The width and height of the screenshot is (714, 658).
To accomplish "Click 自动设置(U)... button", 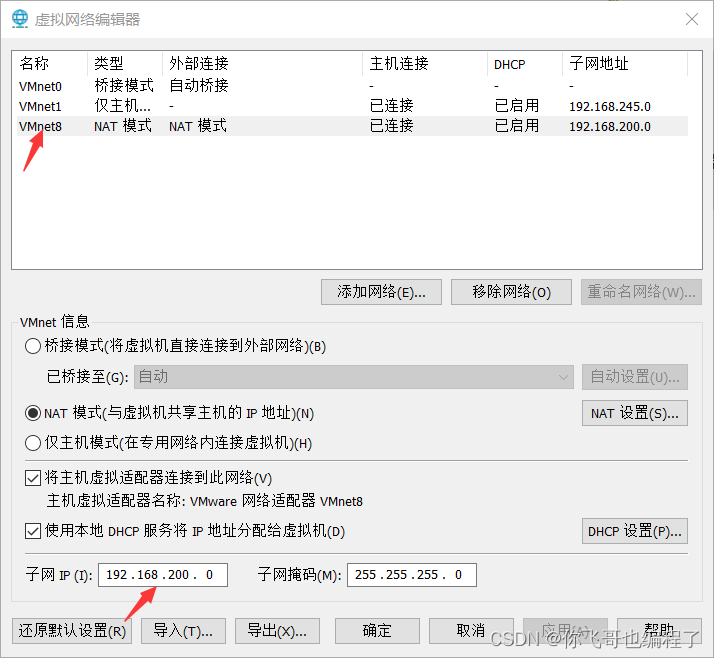I will (x=635, y=377).
